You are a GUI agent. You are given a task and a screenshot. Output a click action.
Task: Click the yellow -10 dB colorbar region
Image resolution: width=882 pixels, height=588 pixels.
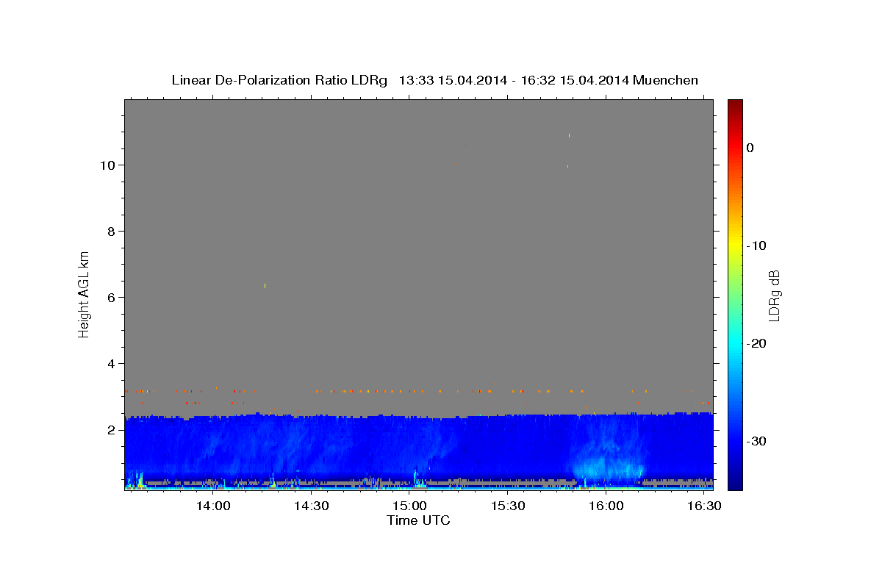click(735, 245)
